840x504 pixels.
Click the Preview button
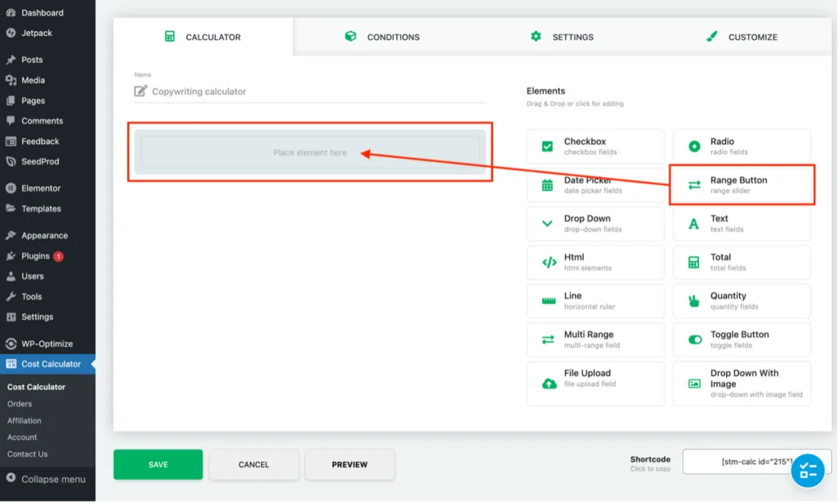coord(350,465)
